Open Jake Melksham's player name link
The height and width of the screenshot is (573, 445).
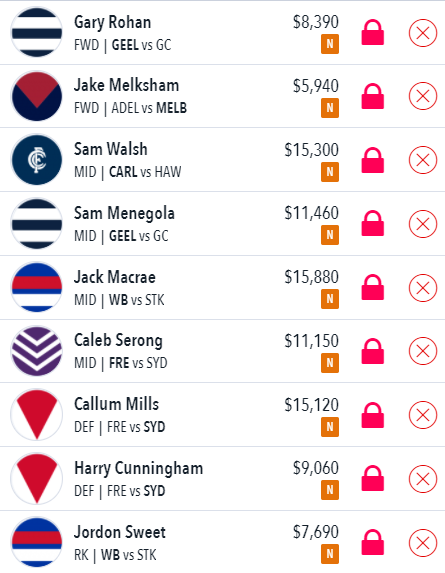click(x=126, y=85)
